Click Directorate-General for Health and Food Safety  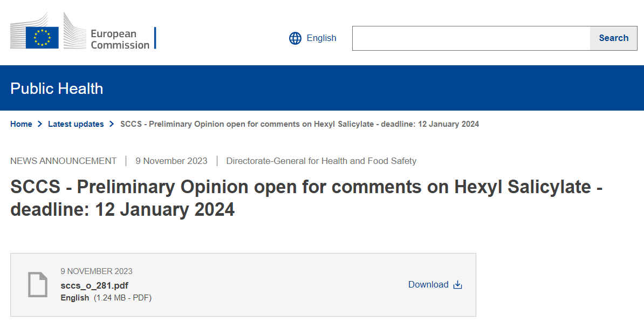coord(321,161)
